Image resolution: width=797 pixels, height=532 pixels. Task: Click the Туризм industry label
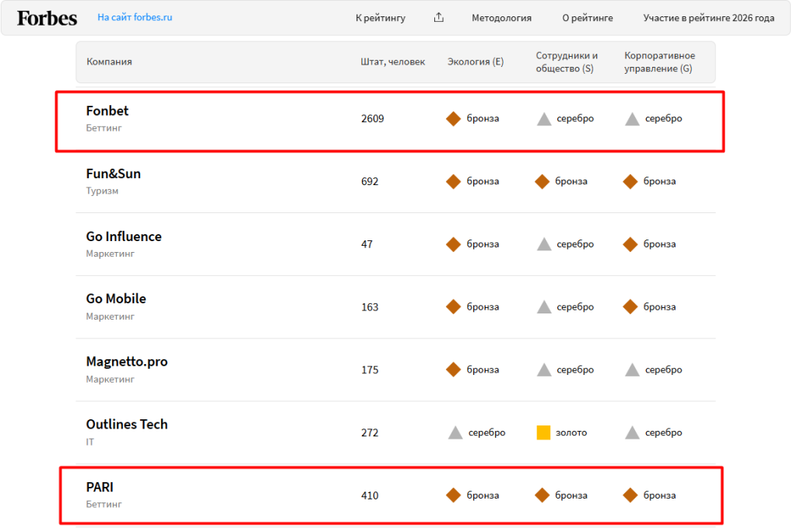102,191
